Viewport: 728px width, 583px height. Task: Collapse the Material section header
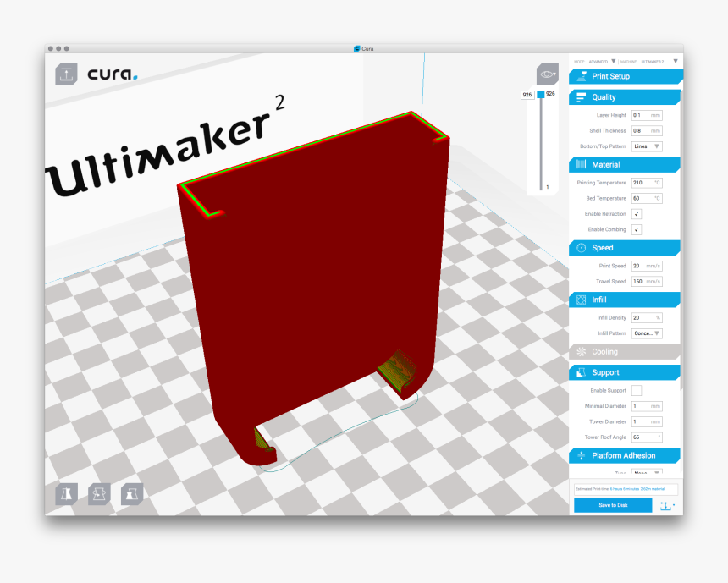coord(625,164)
